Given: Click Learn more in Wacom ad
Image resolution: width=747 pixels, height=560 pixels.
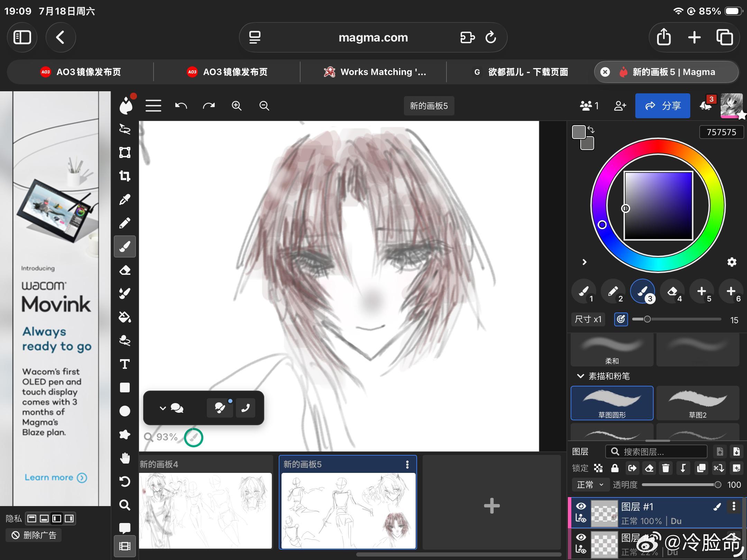Looking at the screenshot, I should (x=55, y=477).
